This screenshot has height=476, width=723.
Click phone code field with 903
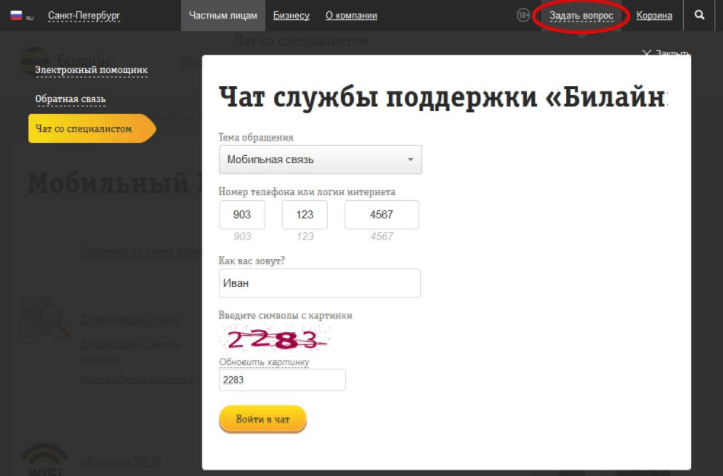pos(242,214)
